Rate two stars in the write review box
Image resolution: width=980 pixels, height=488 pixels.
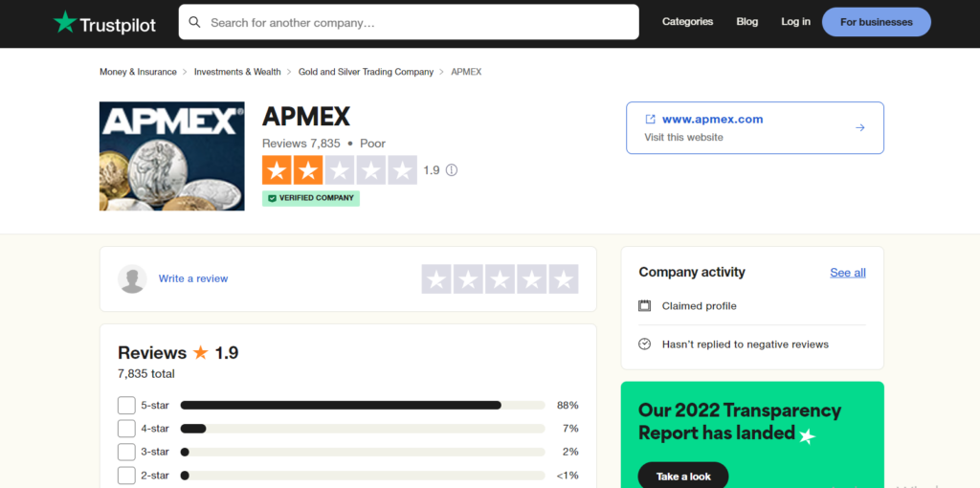(468, 278)
